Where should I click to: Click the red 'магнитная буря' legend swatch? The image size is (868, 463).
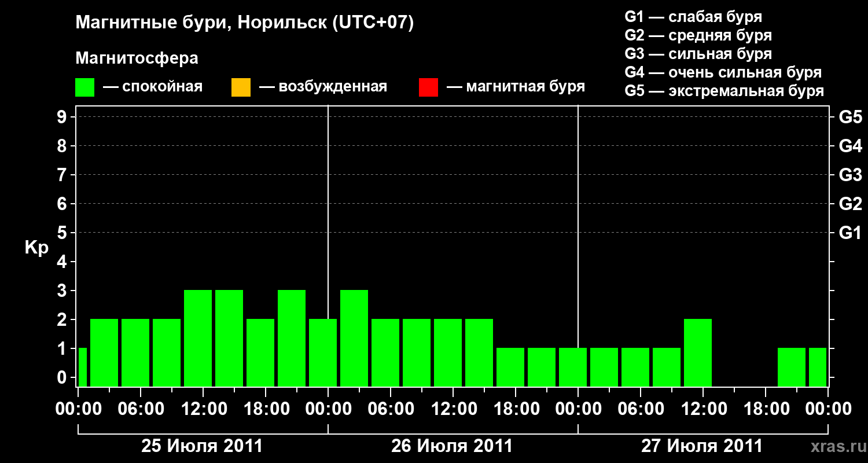coord(428,87)
